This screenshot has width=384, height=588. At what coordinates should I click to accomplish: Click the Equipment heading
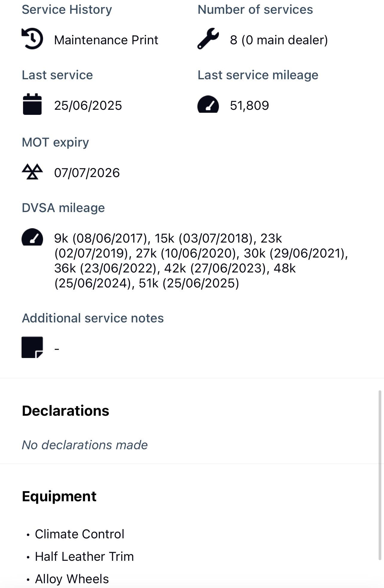click(59, 496)
